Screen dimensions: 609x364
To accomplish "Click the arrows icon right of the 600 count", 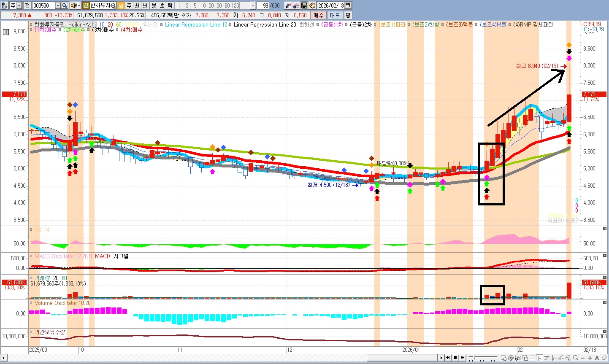I will [288, 5].
